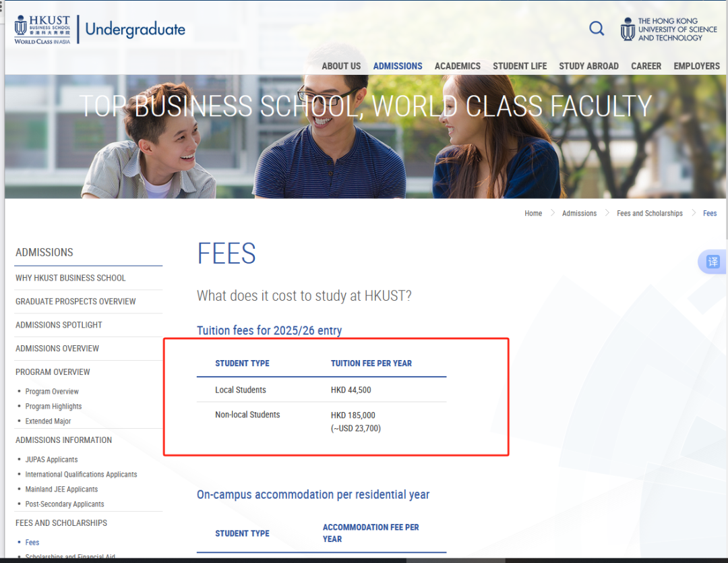Viewport: 728px width, 563px height.
Task: Click the search magnifier icon
Action: pyautogui.click(x=597, y=29)
